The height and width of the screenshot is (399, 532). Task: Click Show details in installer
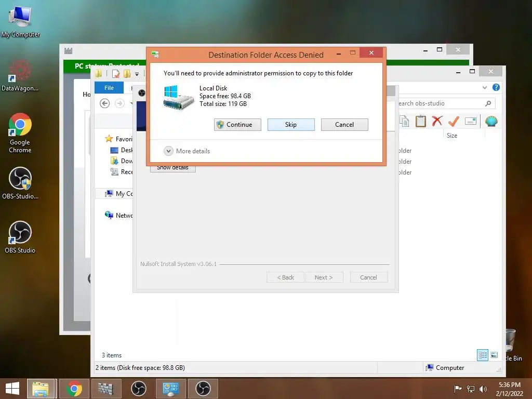click(172, 168)
